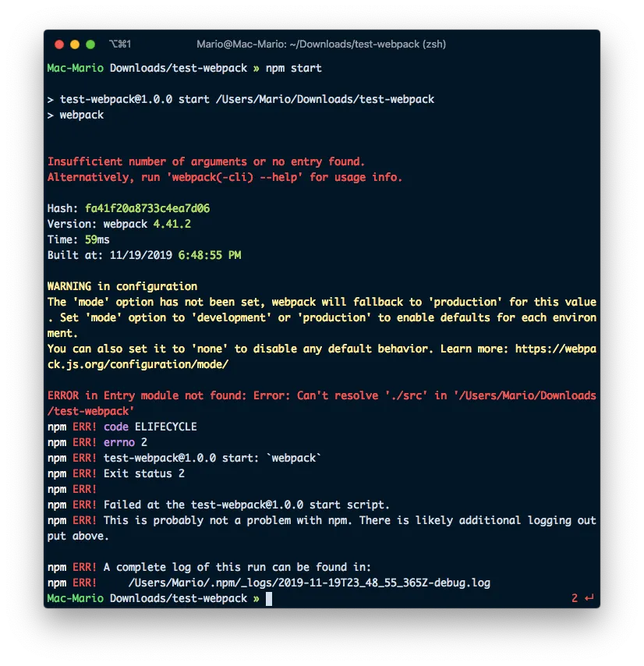Click the '> webpack' script line

click(75, 115)
